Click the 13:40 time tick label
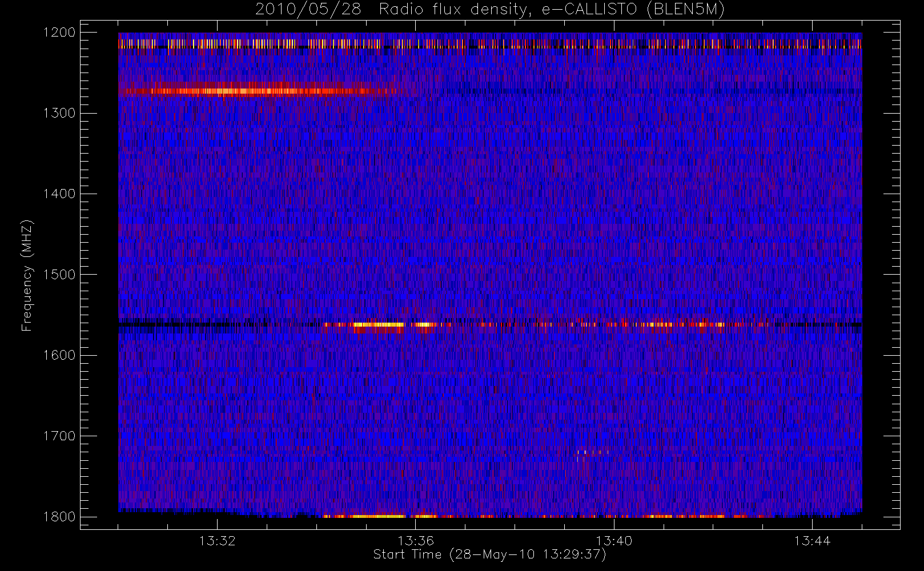The width and height of the screenshot is (924, 571). (614, 541)
